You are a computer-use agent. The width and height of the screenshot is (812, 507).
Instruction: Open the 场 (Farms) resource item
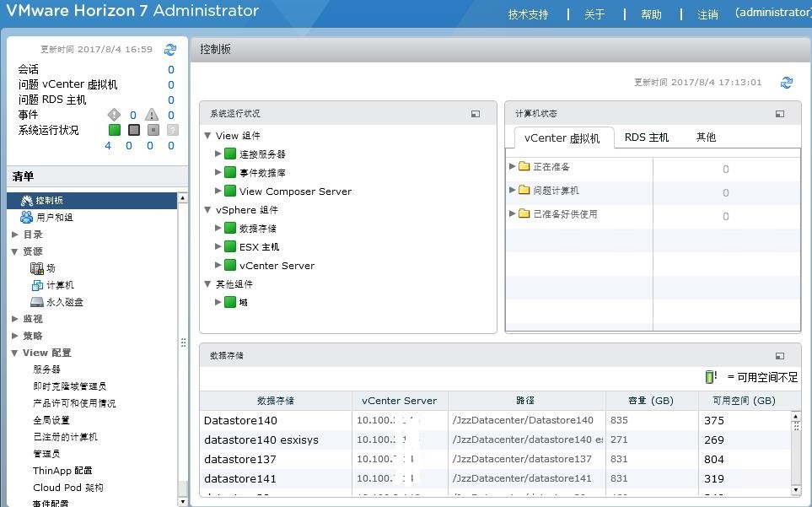click(45, 267)
